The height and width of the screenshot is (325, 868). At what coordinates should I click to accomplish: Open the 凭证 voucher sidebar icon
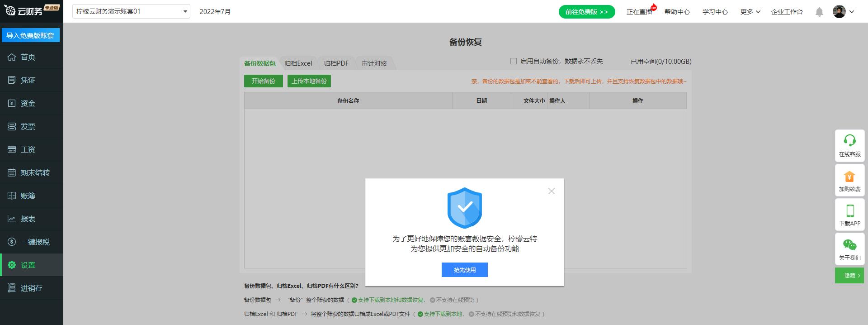12,80
